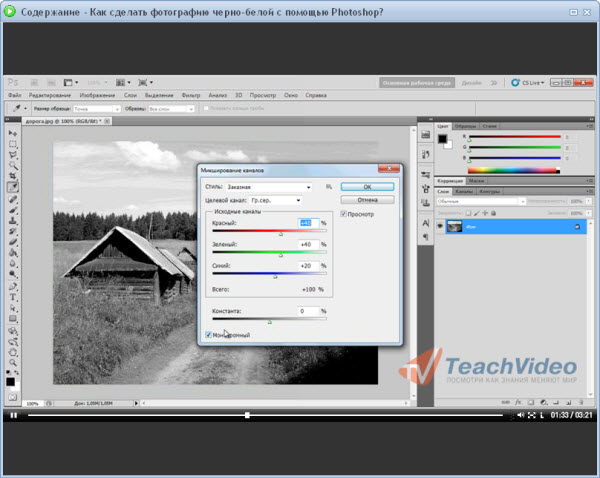Hide the Фон layer with eye icon

coord(439,227)
